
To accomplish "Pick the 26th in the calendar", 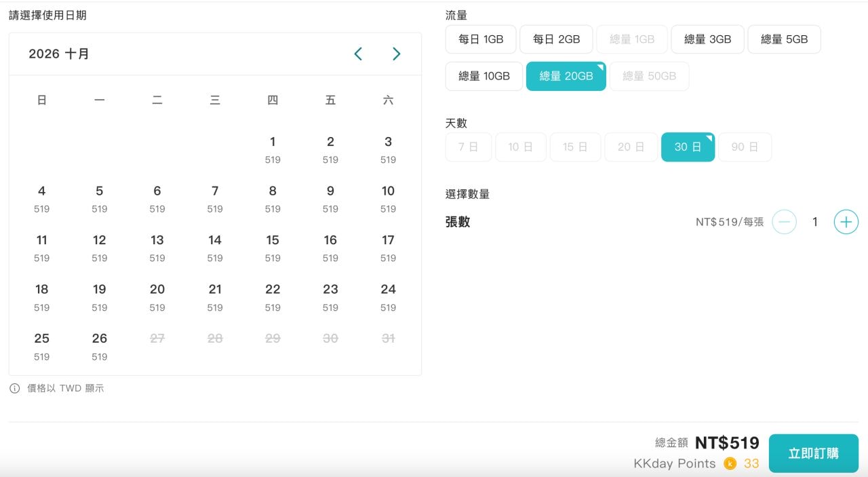I will (100, 346).
